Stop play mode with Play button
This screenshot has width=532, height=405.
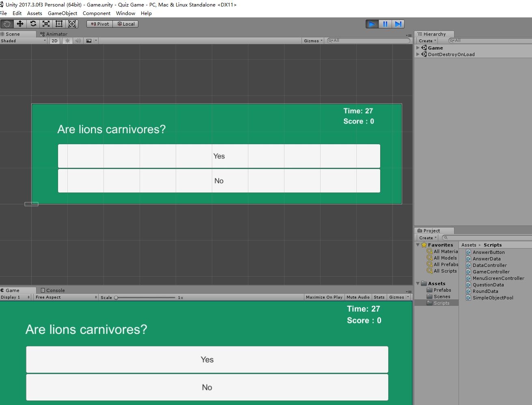(372, 24)
